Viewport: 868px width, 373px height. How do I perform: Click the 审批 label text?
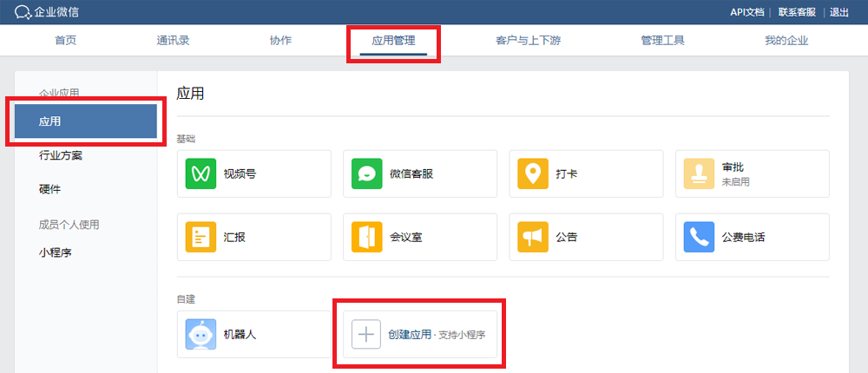(x=733, y=167)
